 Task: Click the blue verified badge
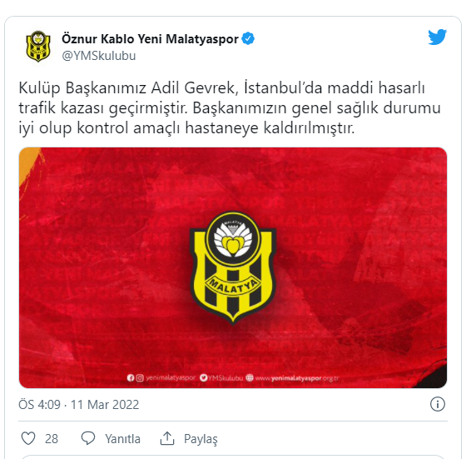248,39
